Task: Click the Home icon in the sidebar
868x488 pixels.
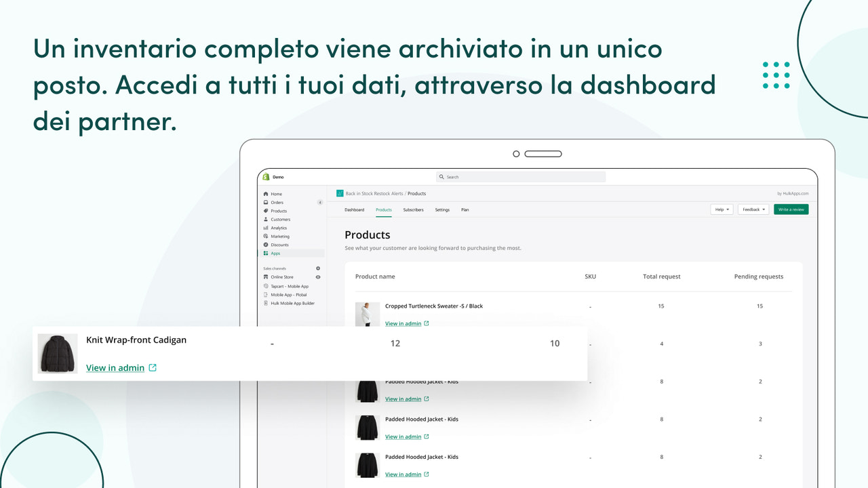Action: [266, 194]
